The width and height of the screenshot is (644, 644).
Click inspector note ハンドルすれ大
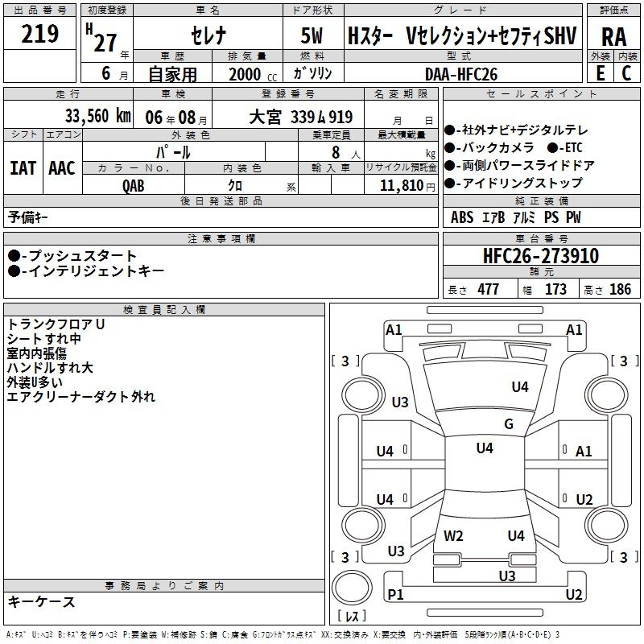[50, 368]
